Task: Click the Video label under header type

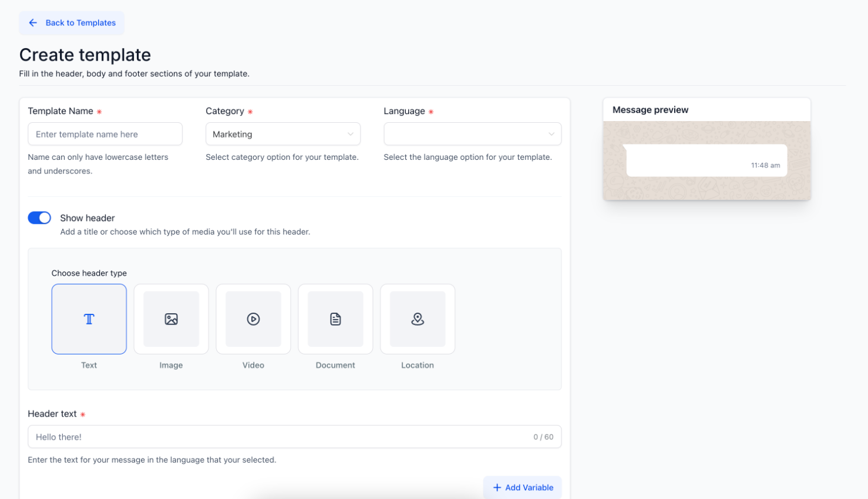Action: [253, 365]
